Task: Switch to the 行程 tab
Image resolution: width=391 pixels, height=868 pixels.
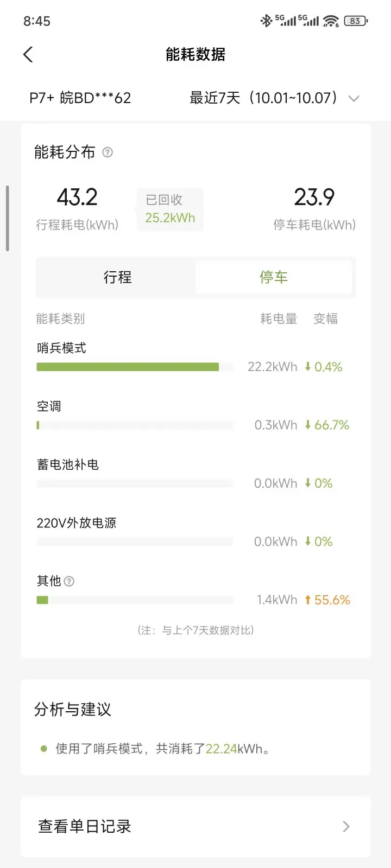Action: point(117,277)
